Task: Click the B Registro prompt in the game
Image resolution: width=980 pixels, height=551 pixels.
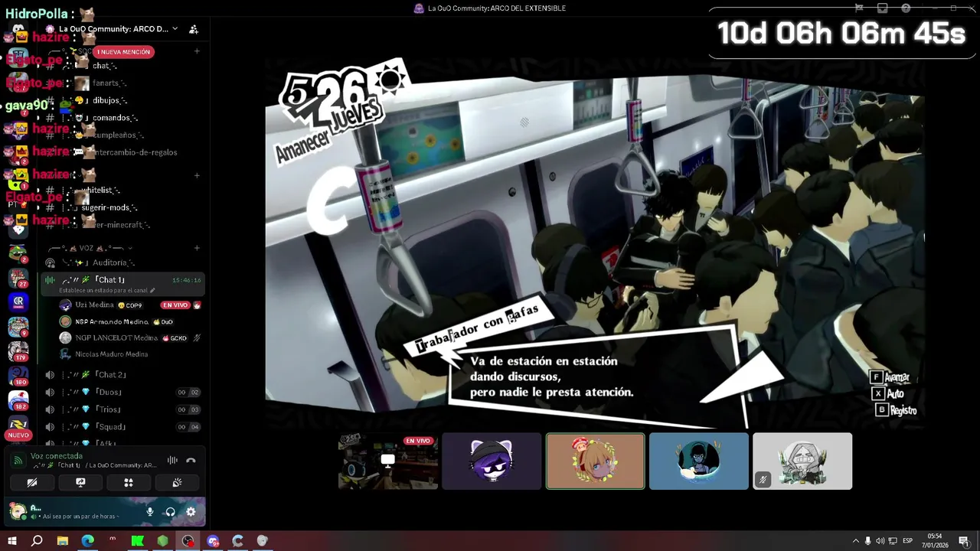Action: [x=897, y=410]
